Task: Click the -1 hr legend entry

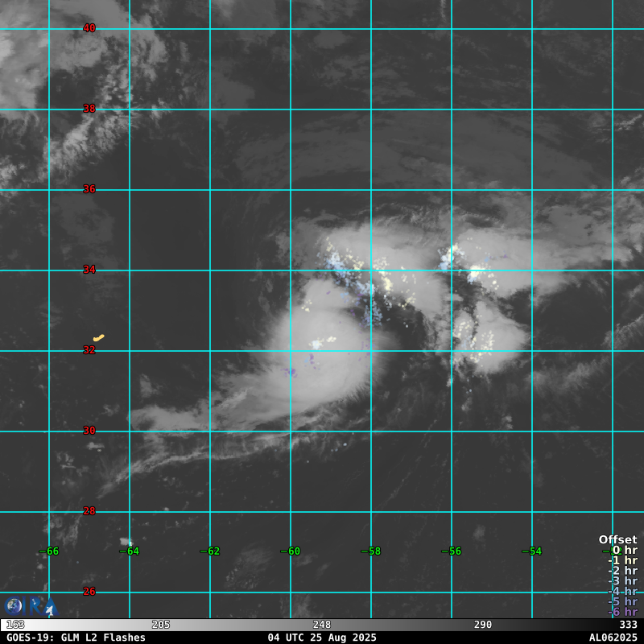Action: (622, 560)
